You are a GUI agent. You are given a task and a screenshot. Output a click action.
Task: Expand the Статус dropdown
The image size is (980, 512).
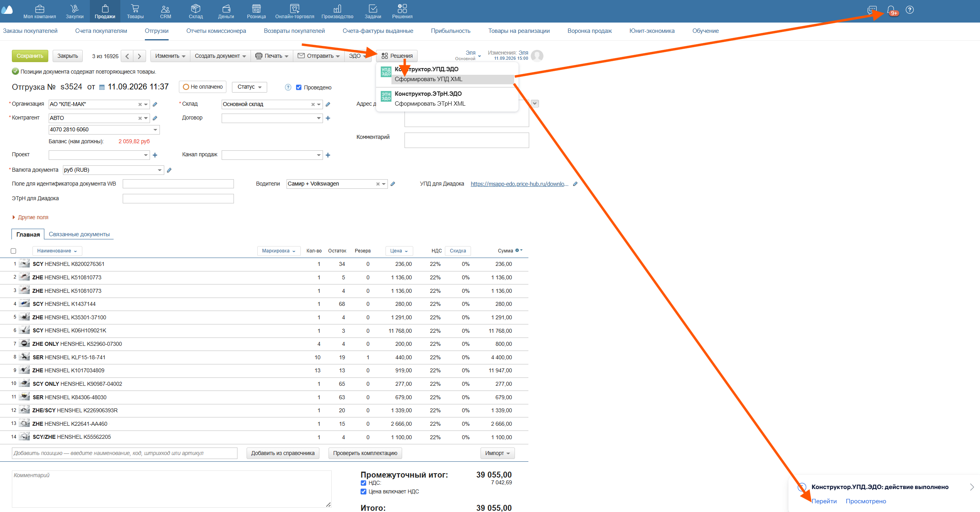(249, 87)
